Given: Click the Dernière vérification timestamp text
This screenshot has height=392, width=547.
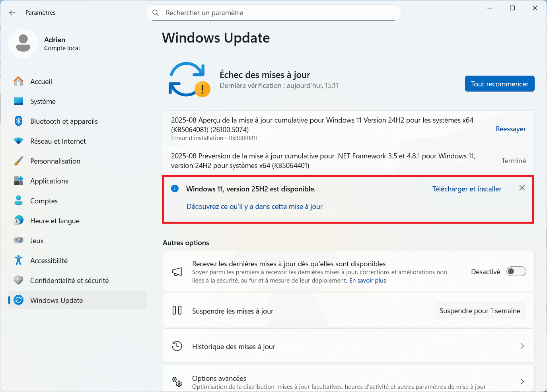Looking at the screenshot, I should (x=279, y=86).
